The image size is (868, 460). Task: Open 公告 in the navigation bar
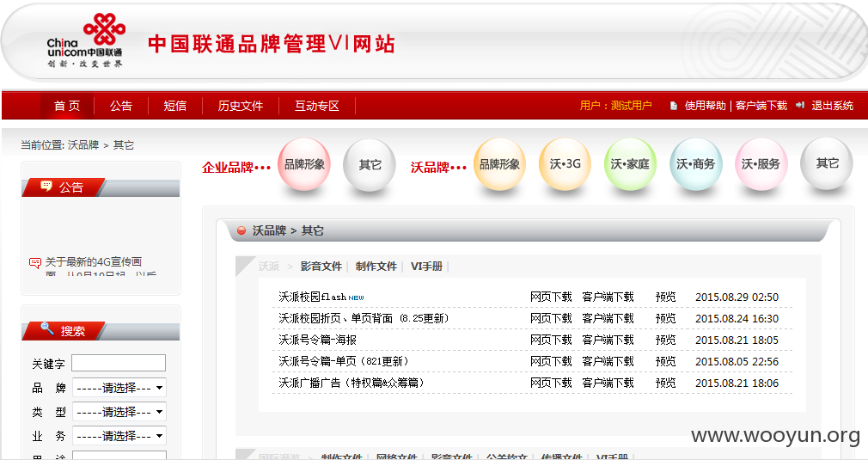(x=120, y=106)
